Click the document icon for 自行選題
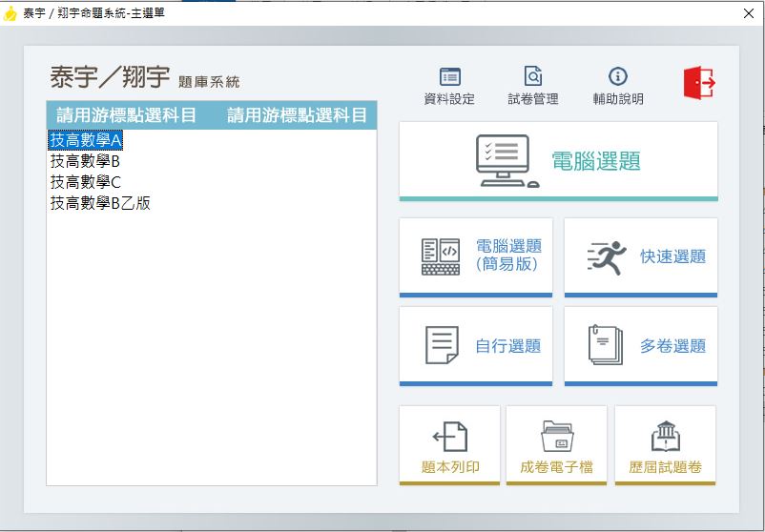This screenshot has width=765, height=532. pos(441,345)
